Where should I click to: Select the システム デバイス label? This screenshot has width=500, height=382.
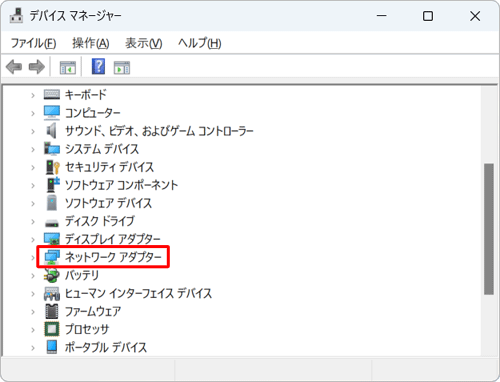[x=102, y=149]
